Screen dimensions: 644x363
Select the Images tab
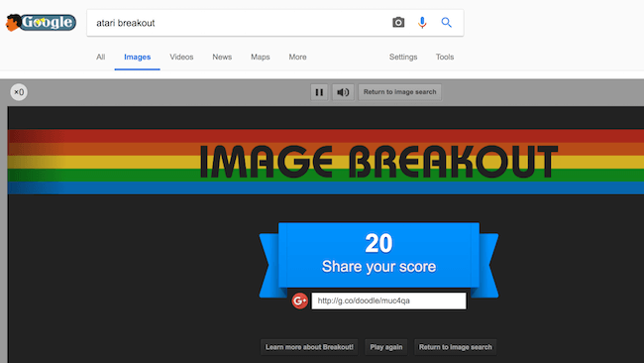(x=137, y=58)
